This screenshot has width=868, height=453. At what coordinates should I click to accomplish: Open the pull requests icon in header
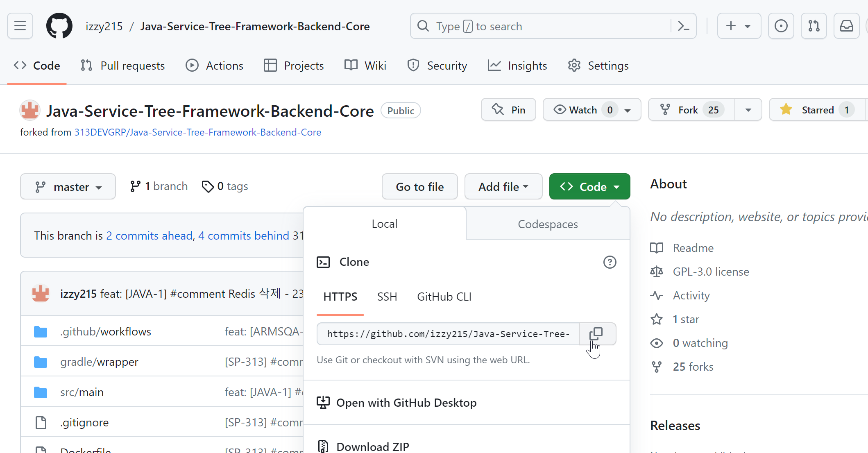[x=814, y=26]
